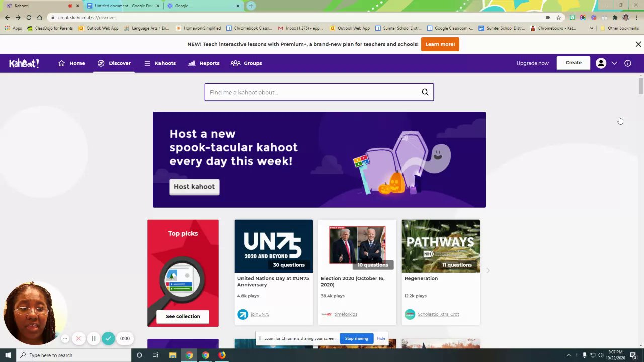
Task: Open the UN75 kahoot thumbnail
Action: pyautogui.click(x=274, y=246)
